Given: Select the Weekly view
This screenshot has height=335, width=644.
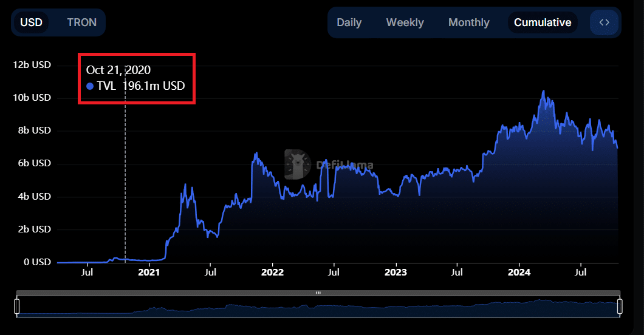Looking at the screenshot, I should [x=405, y=22].
